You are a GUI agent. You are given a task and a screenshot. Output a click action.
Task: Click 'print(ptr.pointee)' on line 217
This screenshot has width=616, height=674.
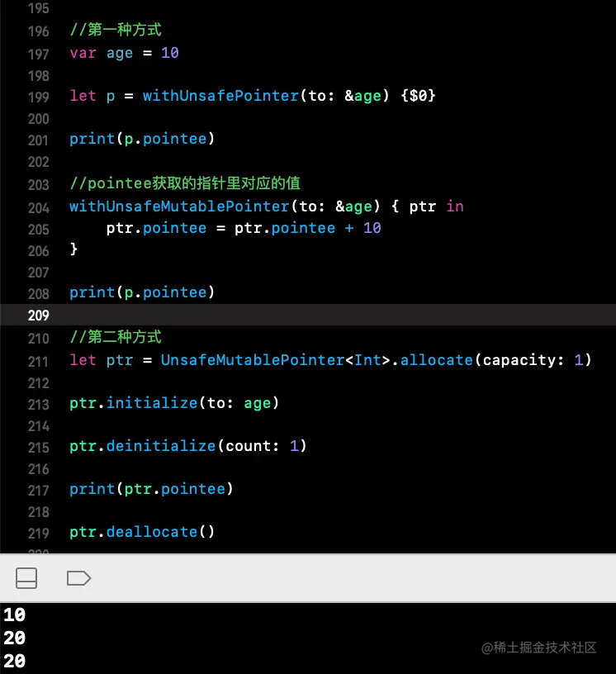(151, 489)
